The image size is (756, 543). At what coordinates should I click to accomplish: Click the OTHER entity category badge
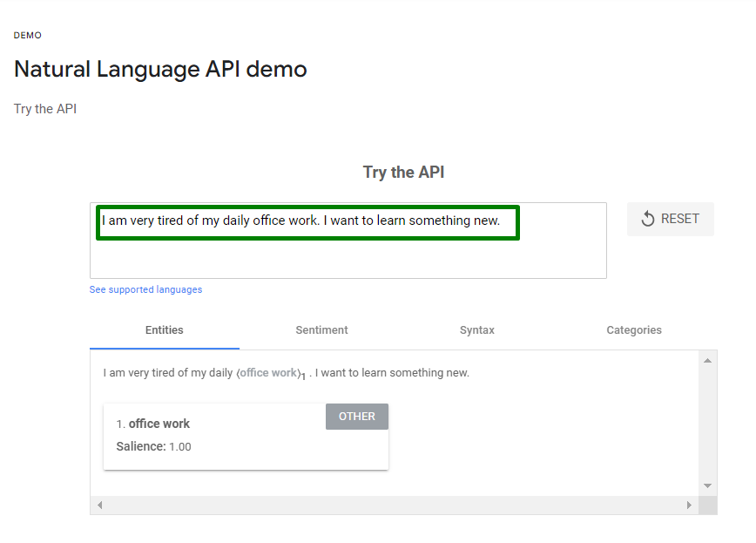tap(357, 417)
